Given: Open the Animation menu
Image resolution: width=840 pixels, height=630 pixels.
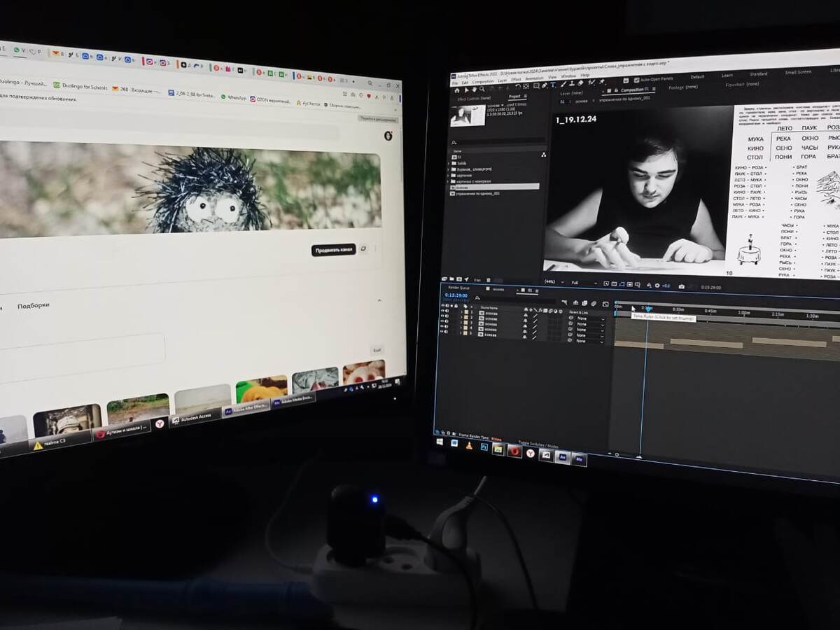Looking at the screenshot, I should 535,78.
